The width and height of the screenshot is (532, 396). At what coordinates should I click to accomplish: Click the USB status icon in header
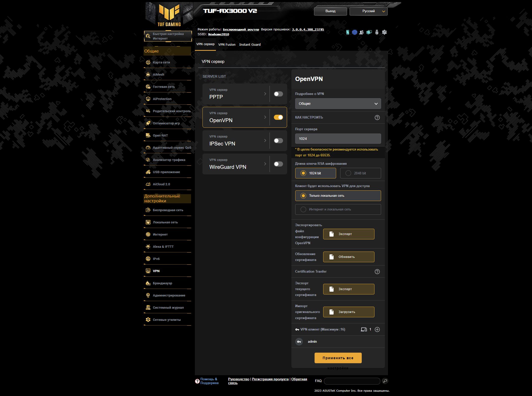tap(377, 32)
